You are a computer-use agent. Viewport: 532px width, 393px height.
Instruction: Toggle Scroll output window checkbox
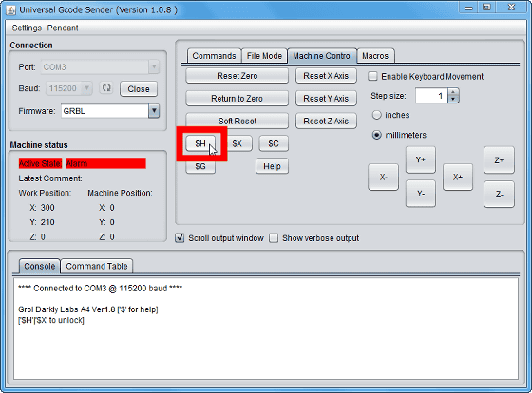[180, 238]
